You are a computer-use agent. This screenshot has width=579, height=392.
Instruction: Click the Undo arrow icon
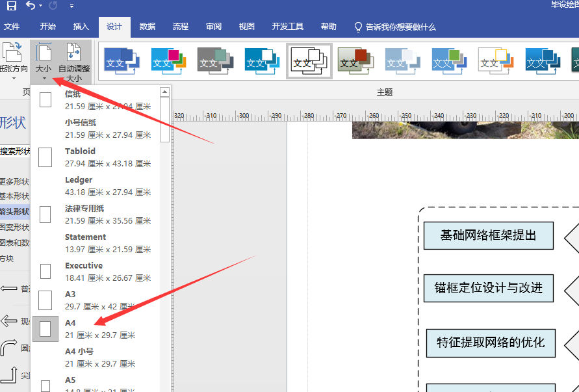pos(30,6)
